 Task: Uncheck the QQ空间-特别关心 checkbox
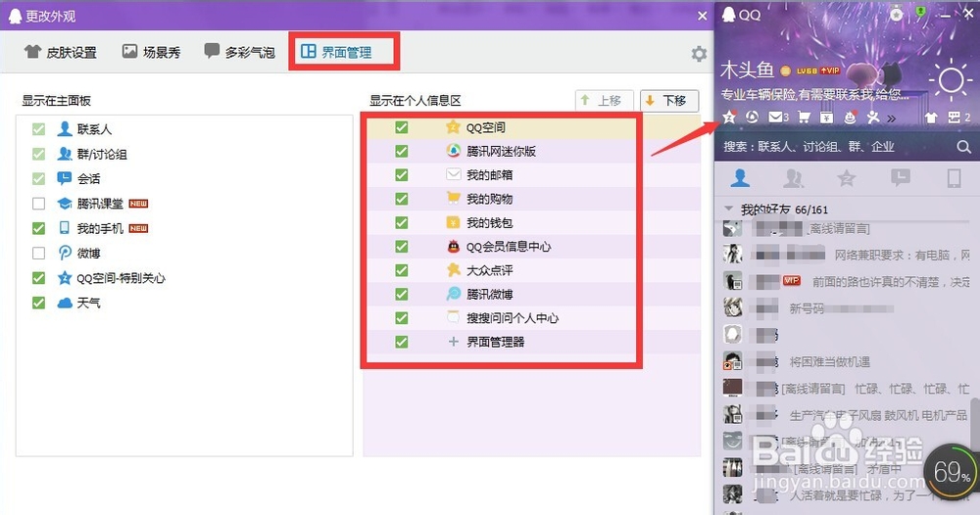click(x=39, y=278)
